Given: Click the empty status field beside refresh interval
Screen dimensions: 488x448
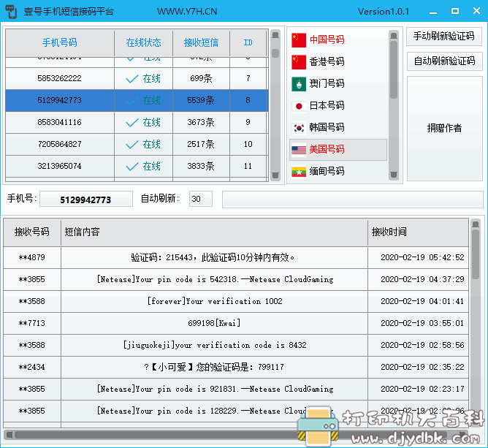Looking at the screenshot, I should pyautogui.click(x=352, y=200).
